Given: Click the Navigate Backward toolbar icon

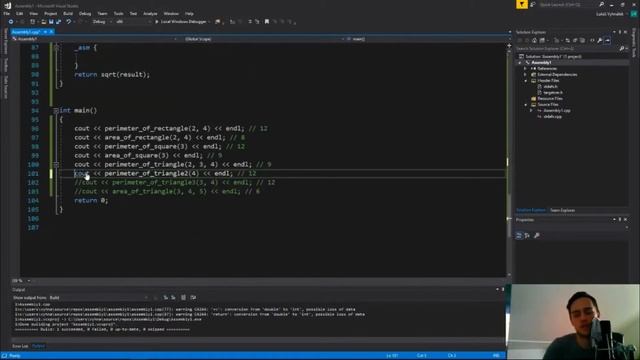Looking at the screenshot, I should pos(11,22).
